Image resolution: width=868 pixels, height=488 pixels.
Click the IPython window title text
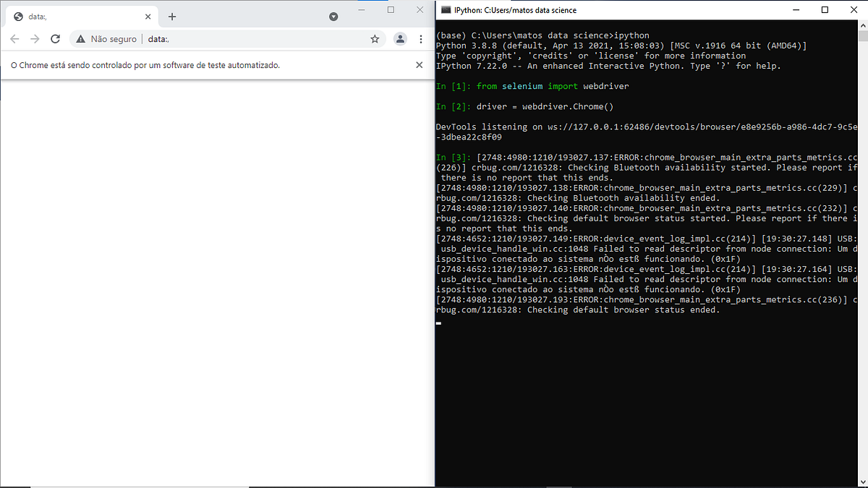[x=516, y=9]
